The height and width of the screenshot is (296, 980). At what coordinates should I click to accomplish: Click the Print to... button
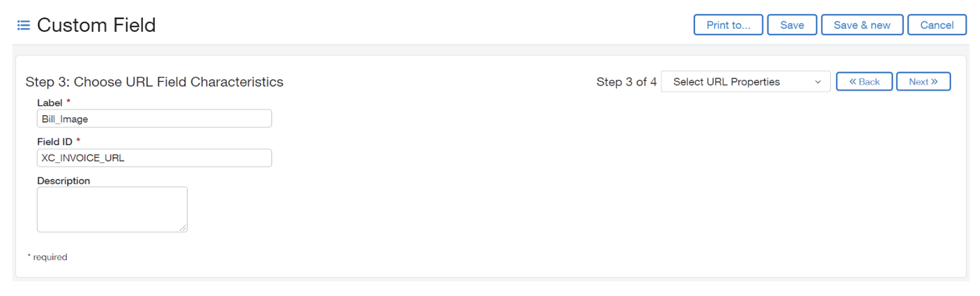pyautogui.click(x=728, y=25)
